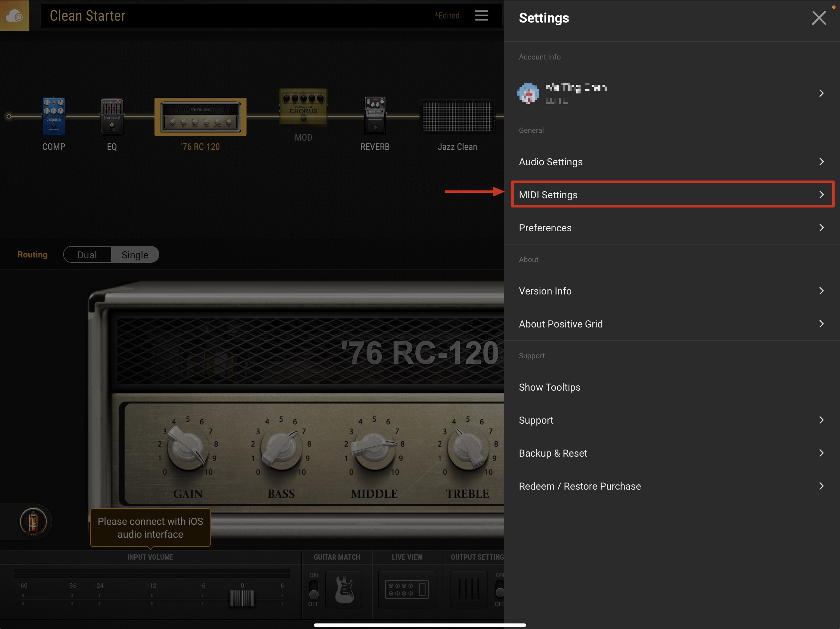The width and height of the screenshot is (840, 629).
Task: Expand the Audio Settings chevron
Action: (x=822, y=162)
